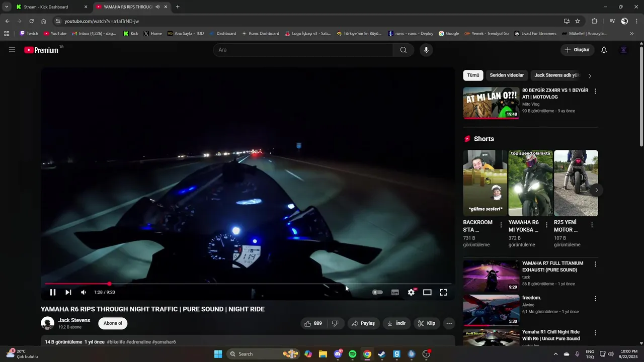The width and height of the screenshot is (644, 362).
Task: Show hidden system tray icons
Action: [x=555, y=354]
